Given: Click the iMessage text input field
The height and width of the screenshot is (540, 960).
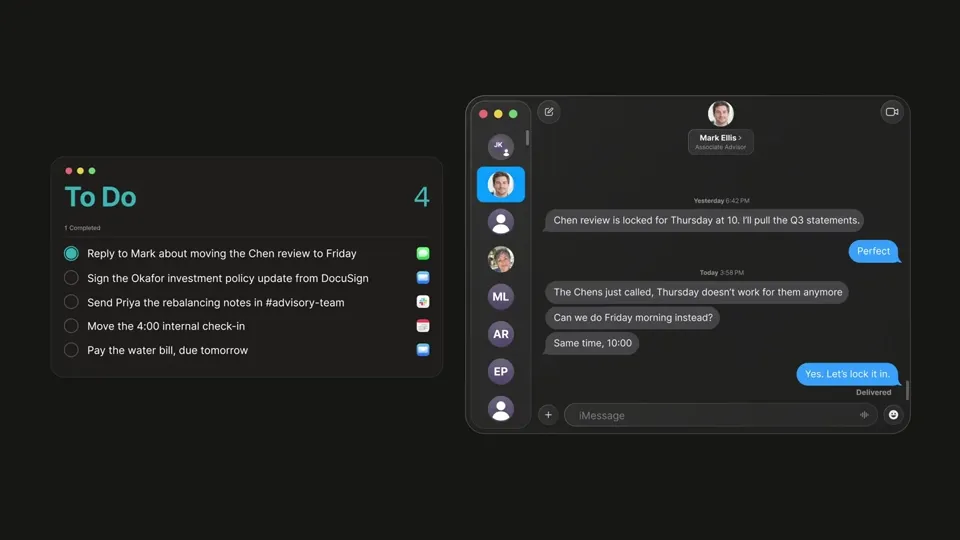Looking at the screenshot, I should pyautogui.click(x=721, y=415).
